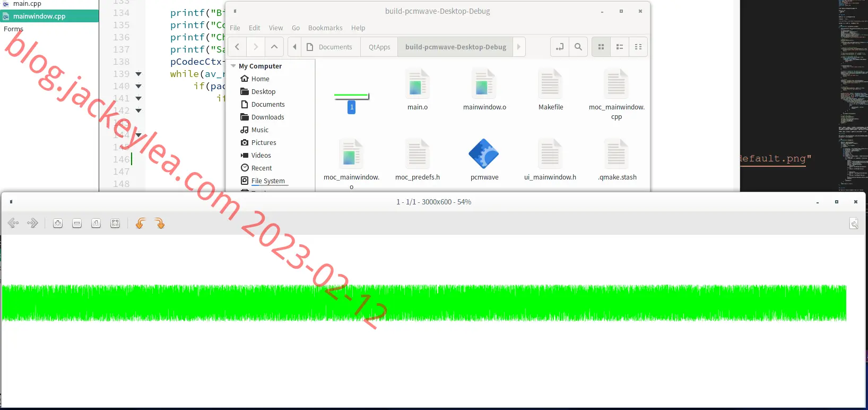Open image gallery pane button in viewer
Screen dimensions: 868x410
tap(854, 224)
